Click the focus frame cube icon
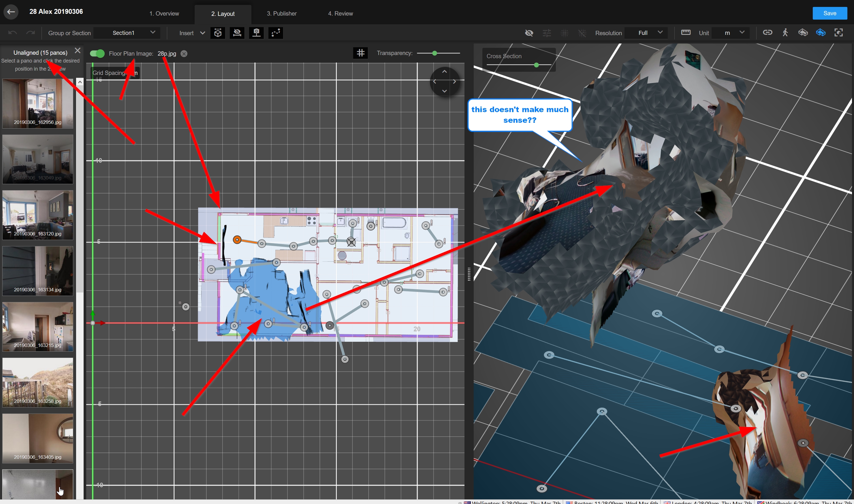This screenshot has height=504, width=854. [x=838, y=33]
